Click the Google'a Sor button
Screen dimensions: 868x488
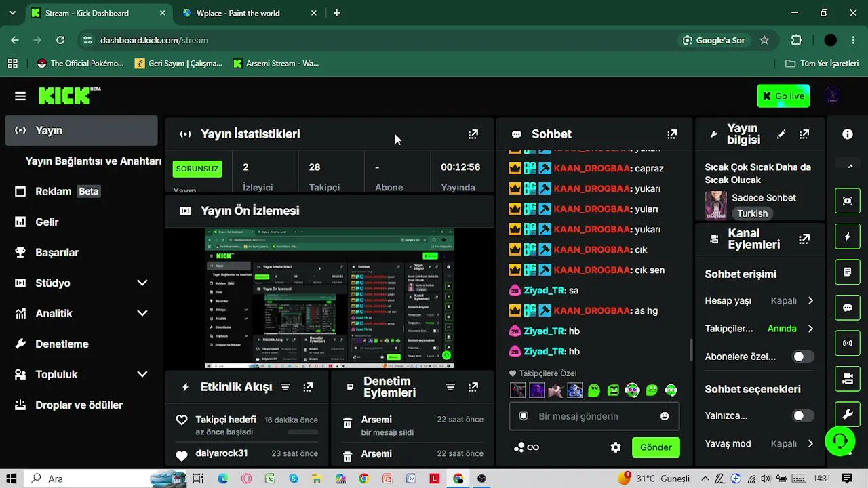(713, 40)
